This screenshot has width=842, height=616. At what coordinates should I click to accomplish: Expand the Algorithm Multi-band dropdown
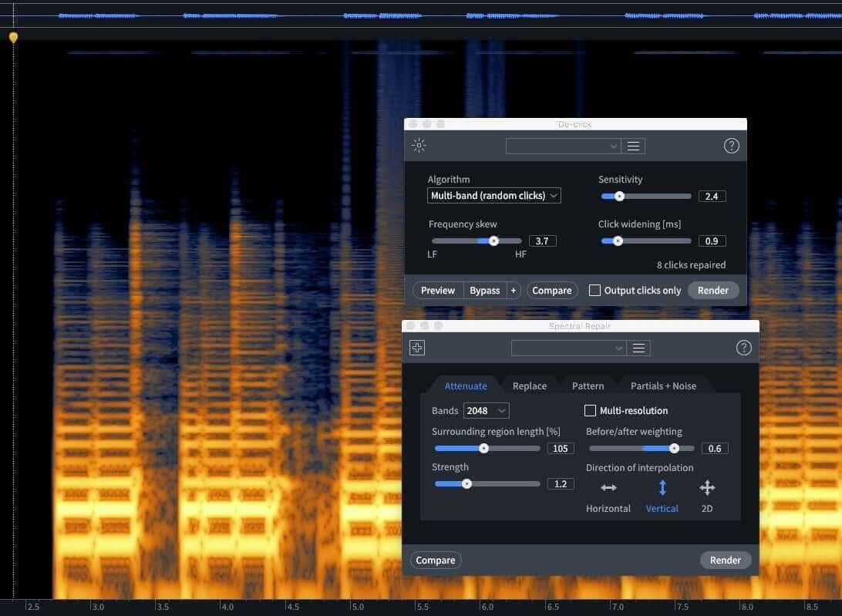(494, 196)
